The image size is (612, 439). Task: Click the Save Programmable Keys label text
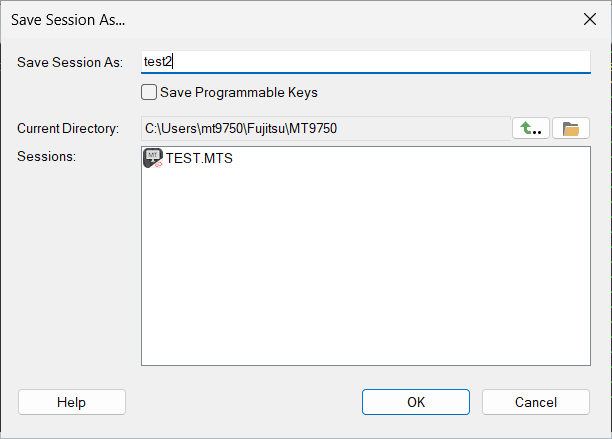click(x=238, y=92)
